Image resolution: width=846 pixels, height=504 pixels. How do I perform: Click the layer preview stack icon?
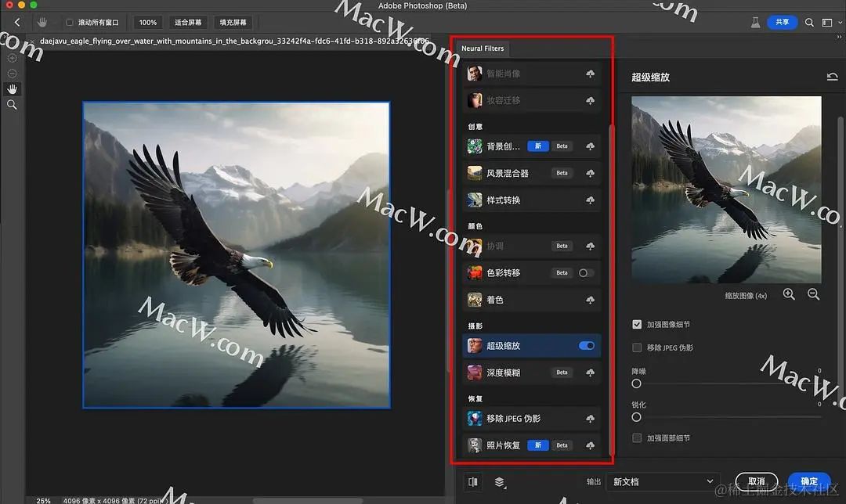(x=500, y=482)
